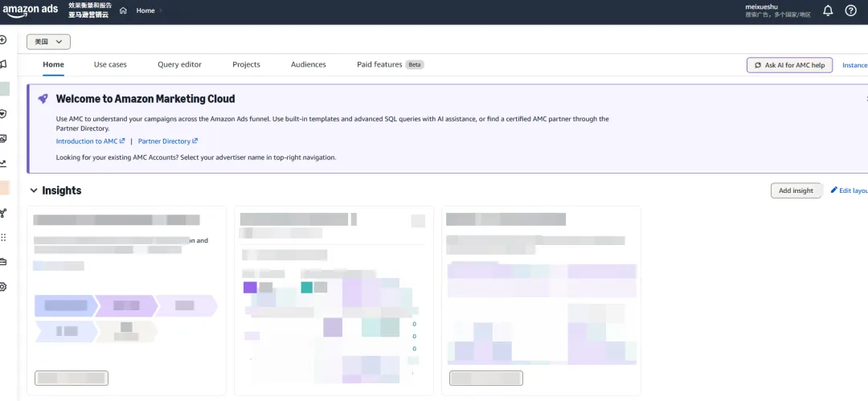Open the measurement chart icon in sidebar
Screen dimensions: 868x401
[2, 163]
